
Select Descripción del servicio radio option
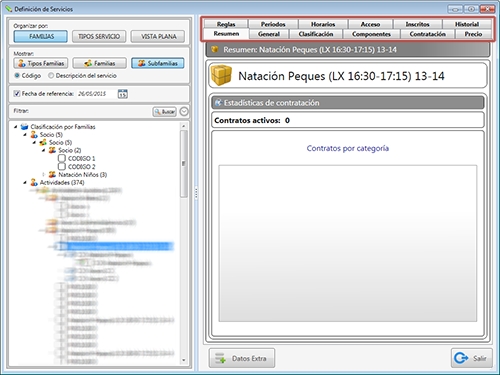[x=51, y=76]
